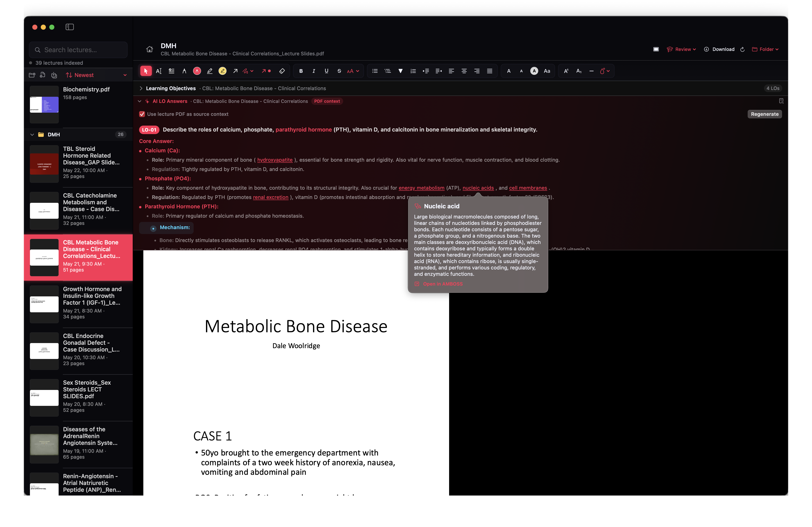Toggle underline formatting
The height and width of the screenshot is (527, 812).
click(327, 71)
